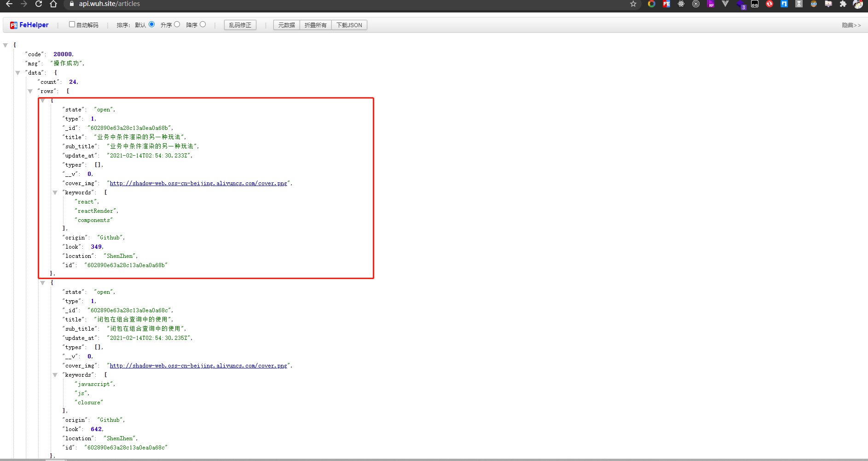Click the 隐藏>> control at top right

pyautogui.click(x=852, y=25)
